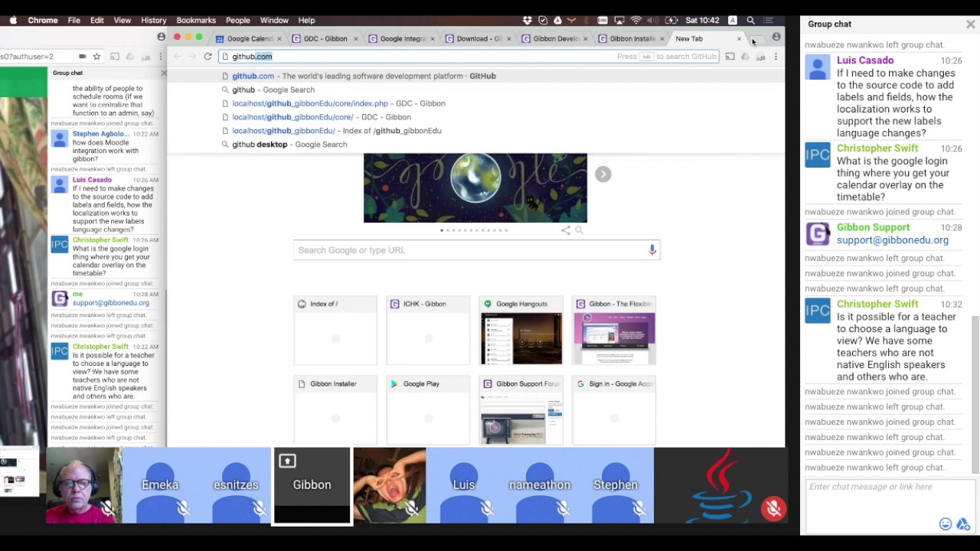Screen dimensions: 980x551
Task: Select 'github desktop' search suggestion
Action: [475, 145]
